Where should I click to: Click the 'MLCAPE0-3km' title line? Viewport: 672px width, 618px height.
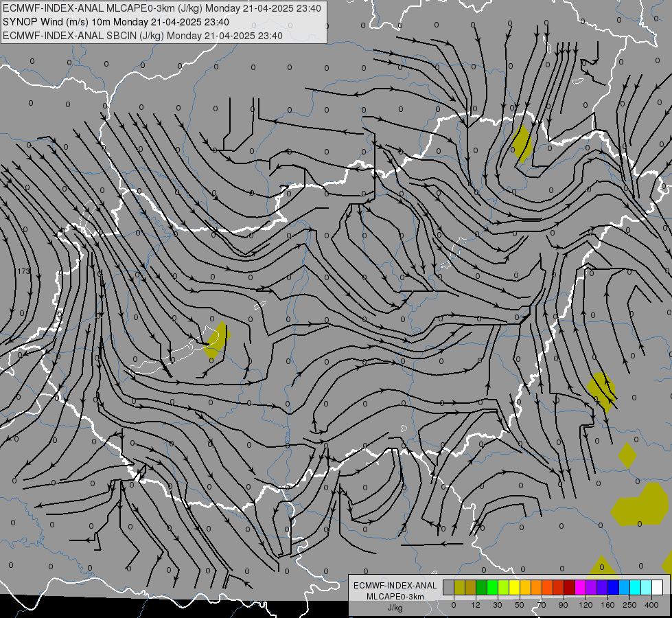point(161,8)
